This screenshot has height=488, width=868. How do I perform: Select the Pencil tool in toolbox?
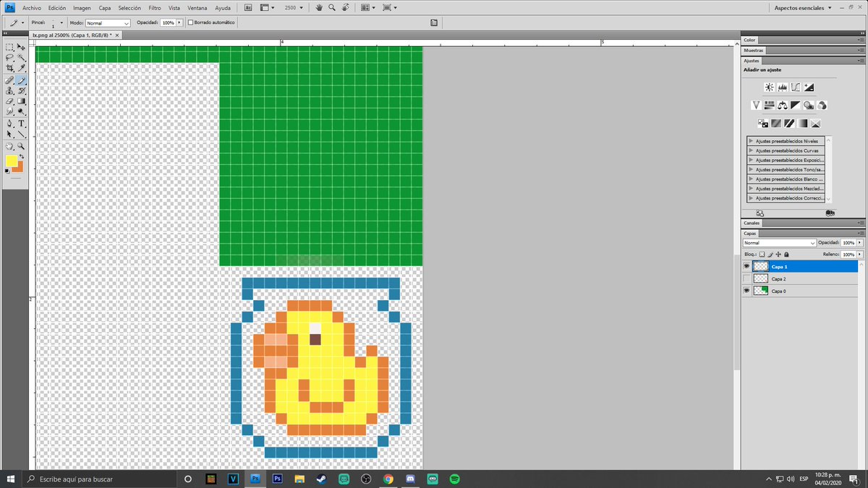click(x=21, y=80)
